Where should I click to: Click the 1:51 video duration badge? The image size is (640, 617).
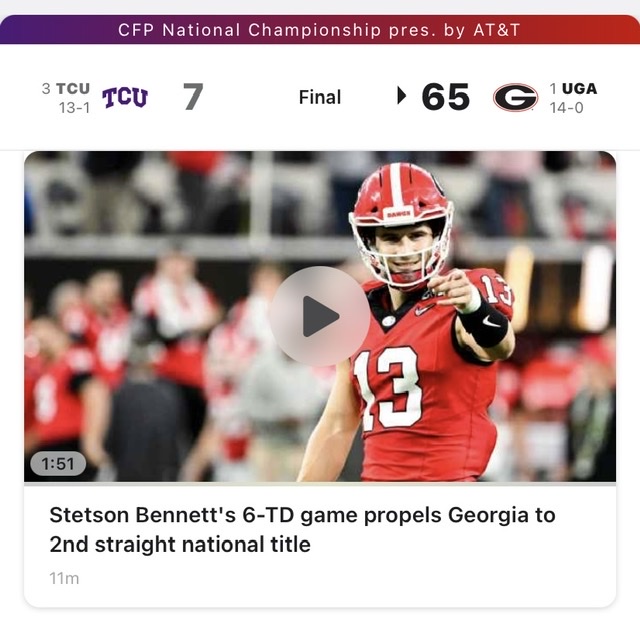tap(58, 464)
